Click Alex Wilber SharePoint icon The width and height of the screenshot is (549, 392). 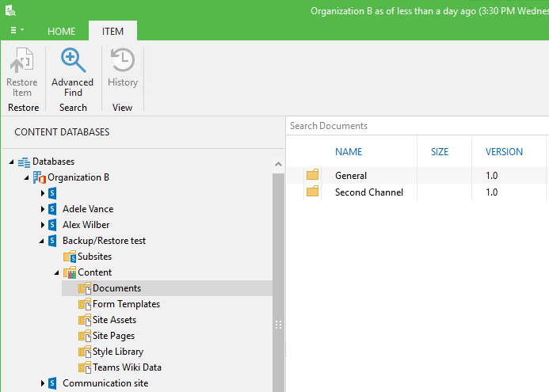(52, 225)
